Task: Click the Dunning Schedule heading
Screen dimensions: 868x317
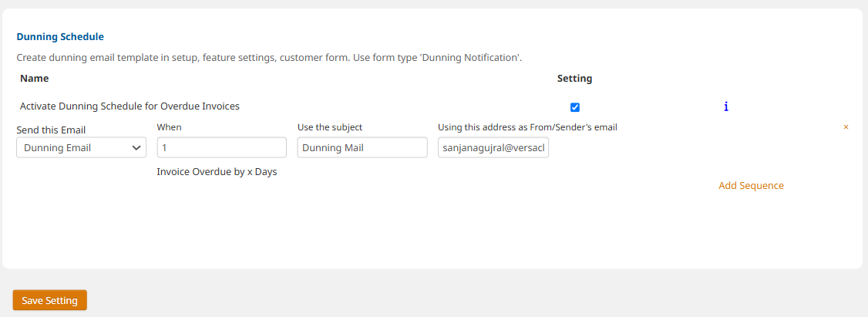Action: (x=60, y=37)
